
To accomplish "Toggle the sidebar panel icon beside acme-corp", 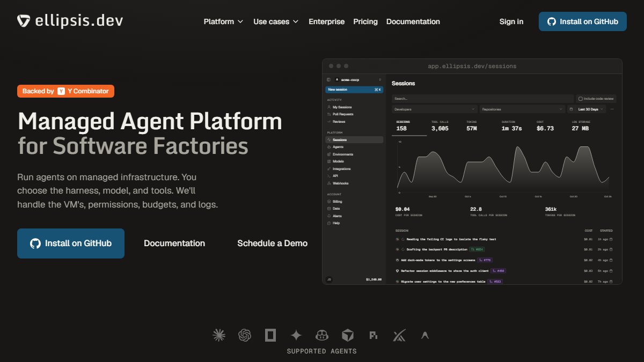I will point(328,79).
